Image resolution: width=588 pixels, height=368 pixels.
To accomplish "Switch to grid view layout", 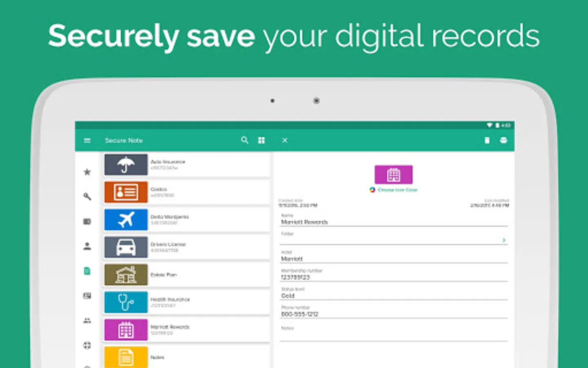I will 261,140.
